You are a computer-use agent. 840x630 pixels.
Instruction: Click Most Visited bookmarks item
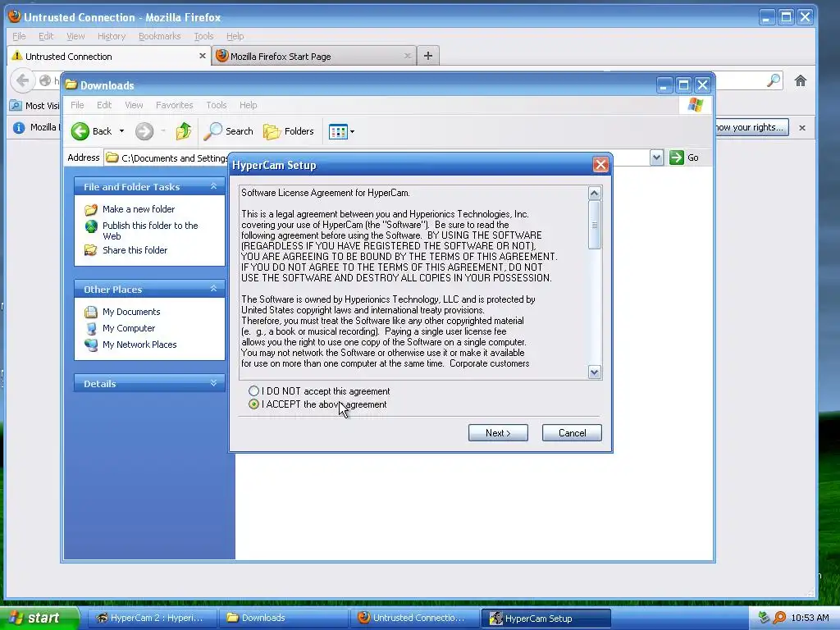(35, 106)
